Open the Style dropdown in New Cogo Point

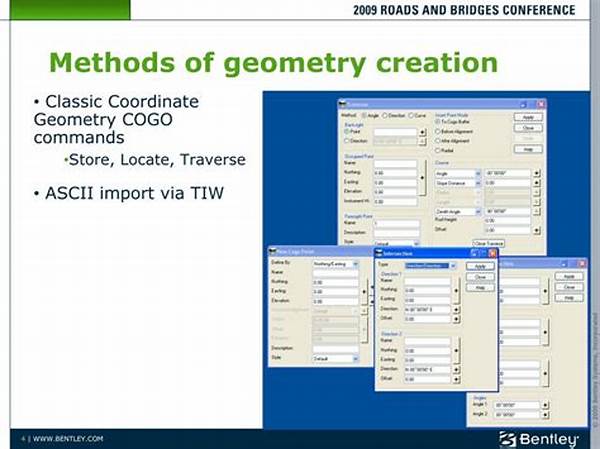356,357
